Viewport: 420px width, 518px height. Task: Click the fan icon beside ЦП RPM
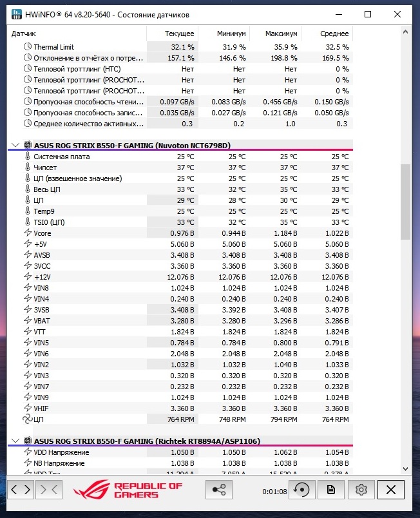[28, 419]
